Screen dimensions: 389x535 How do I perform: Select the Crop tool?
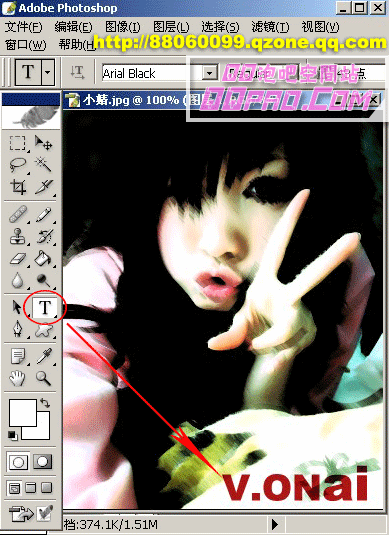(x=17, y=187)
